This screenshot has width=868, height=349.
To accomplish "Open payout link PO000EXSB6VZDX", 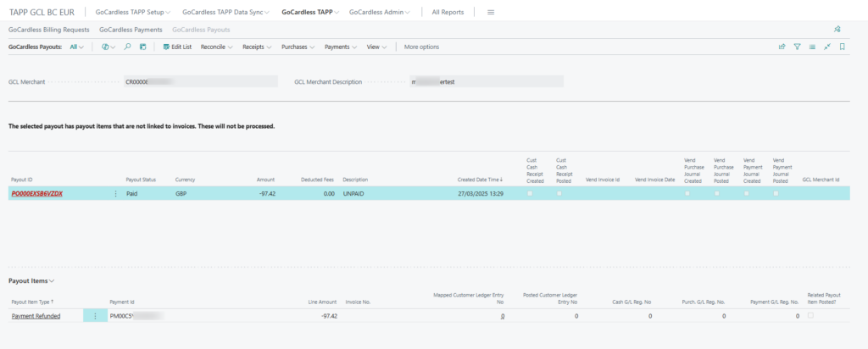I will pyautogui.click(x=36, y=194).
